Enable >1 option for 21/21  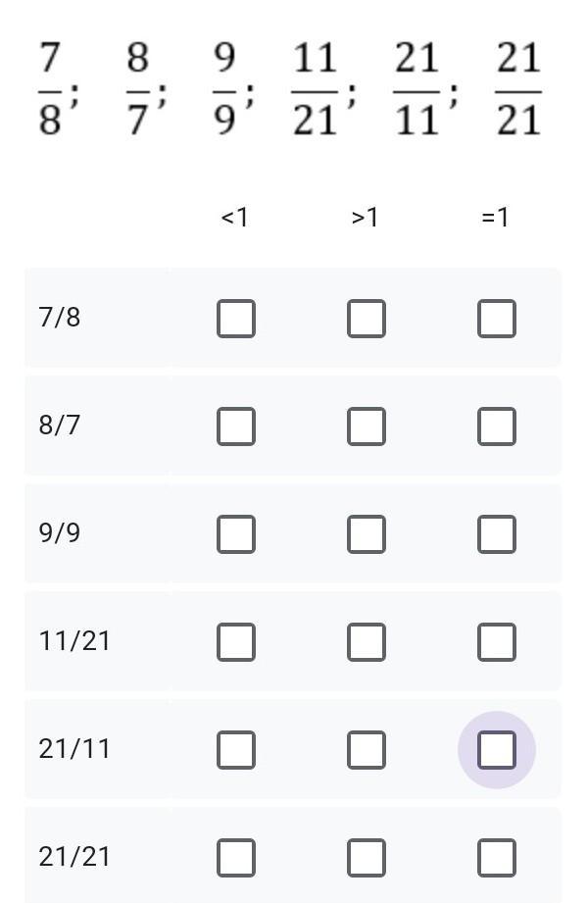(366, 858)
